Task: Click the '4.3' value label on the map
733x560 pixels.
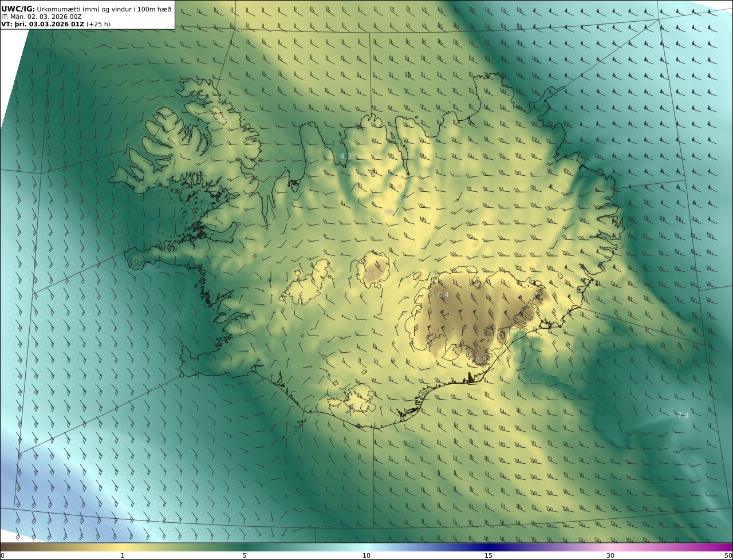Action: tap(345, 156)
